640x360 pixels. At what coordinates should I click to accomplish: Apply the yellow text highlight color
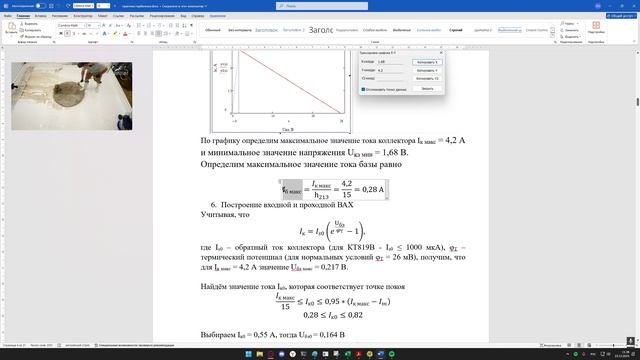click(115, 33)
